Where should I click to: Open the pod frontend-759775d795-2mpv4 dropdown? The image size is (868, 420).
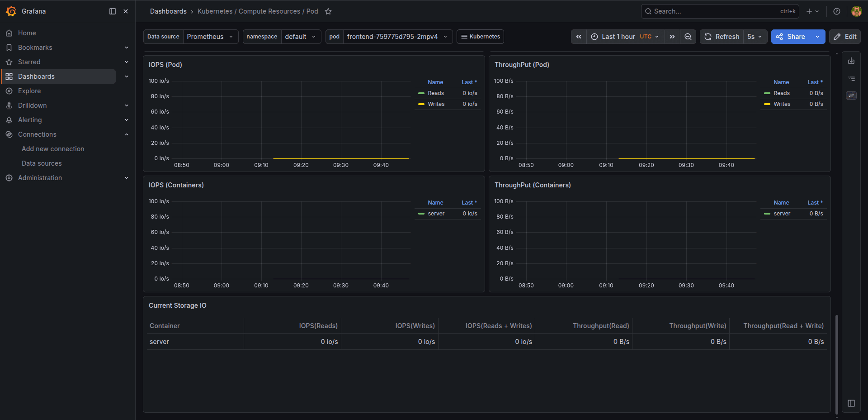click(397, 37)
